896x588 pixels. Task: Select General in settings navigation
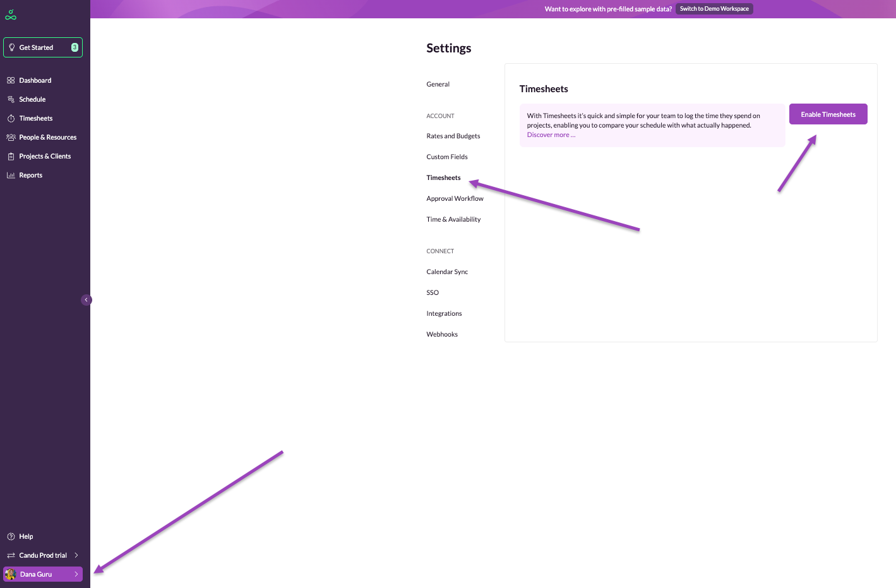point(438,84)
